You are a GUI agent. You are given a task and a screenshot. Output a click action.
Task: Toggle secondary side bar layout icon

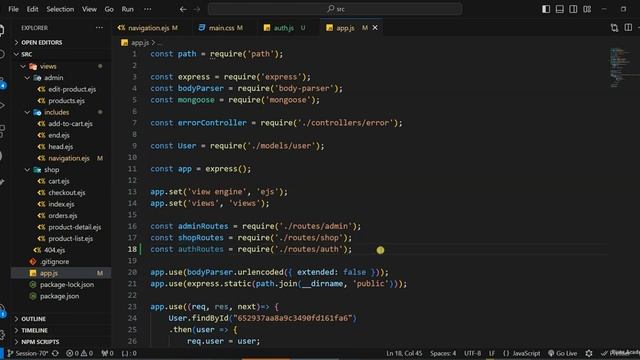pos(573,9)
